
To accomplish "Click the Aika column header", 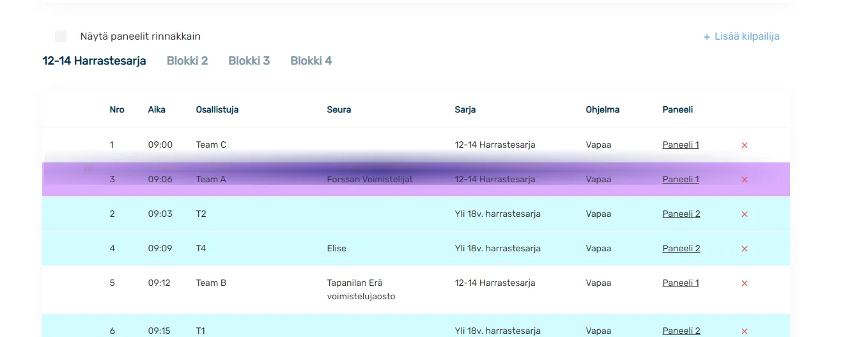I will coord(157,109).
